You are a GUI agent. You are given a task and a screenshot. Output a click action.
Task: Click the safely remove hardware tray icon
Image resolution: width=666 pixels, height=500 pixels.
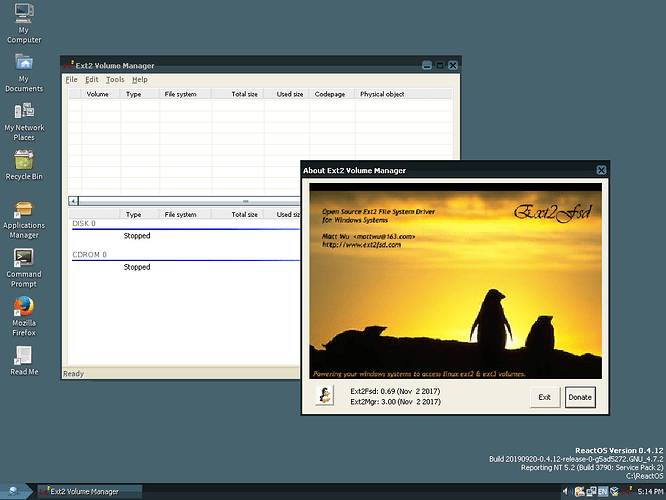[x=579, y=492]
